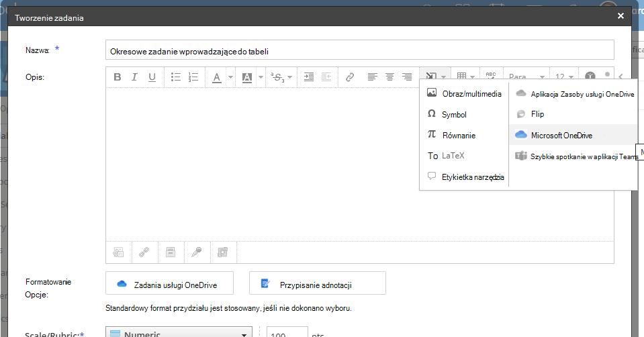
Task: Click the Insert content toolbar icon
Action: (x=431, y=75)
